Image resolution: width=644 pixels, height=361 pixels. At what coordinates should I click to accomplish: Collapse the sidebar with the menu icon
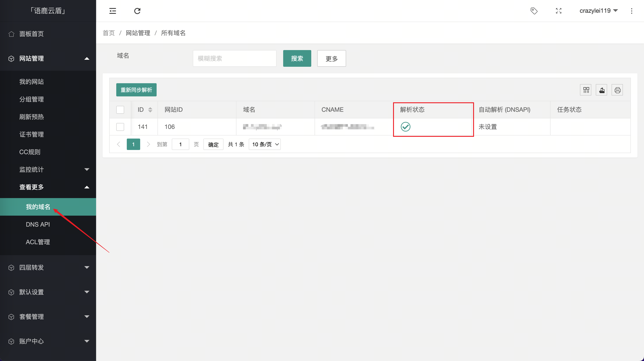(x=113, y=11)
